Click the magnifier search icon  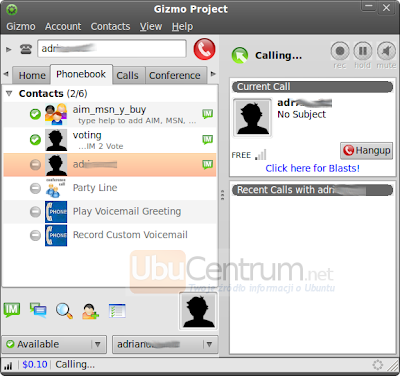(x=64, y=311)
